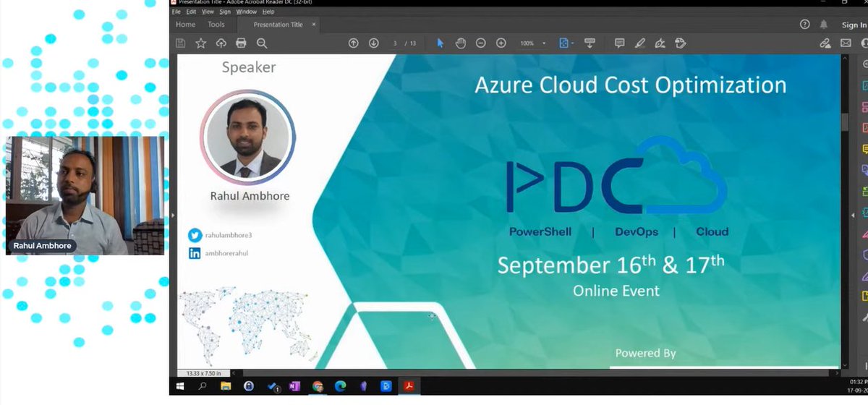The image size is (868, 405).
Task: Click the taskbar search magnifier
Action: click(x=203, y=386)
